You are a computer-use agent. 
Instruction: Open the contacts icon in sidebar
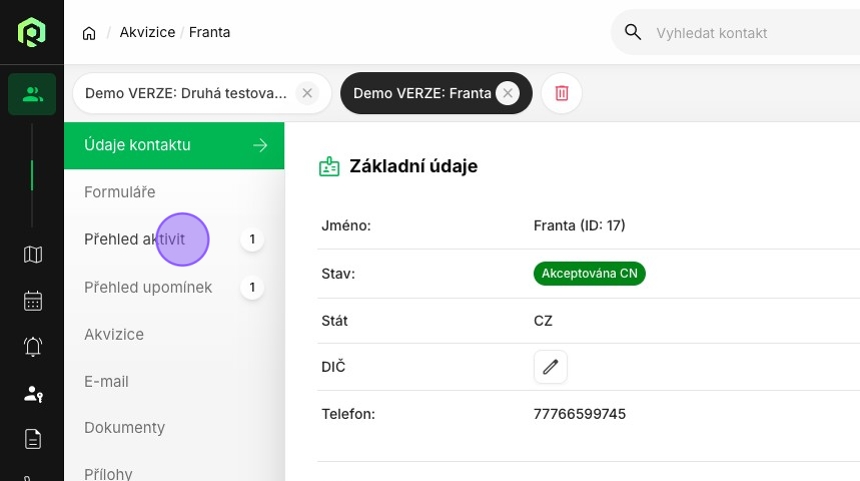[32, 94]
